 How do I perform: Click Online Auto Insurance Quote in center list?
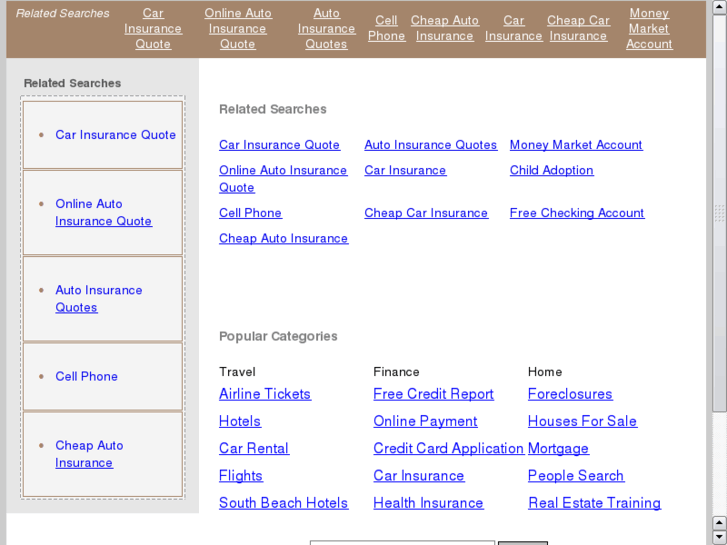coord(283,179)
